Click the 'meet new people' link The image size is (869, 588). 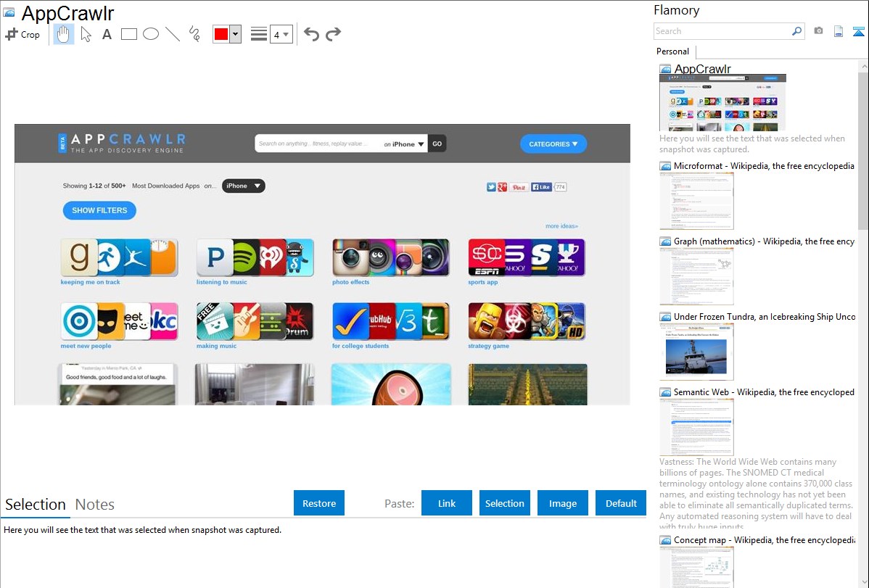pyautogui.click(x=86, y=346)
